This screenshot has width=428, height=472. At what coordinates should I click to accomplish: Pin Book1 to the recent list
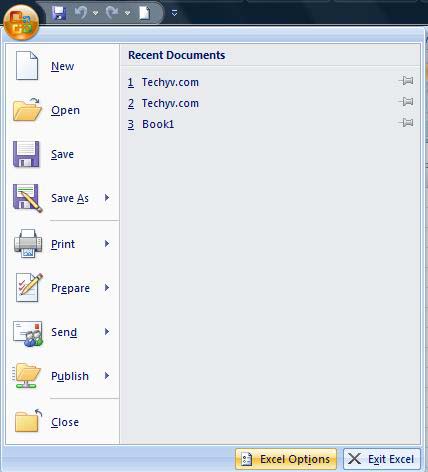click(406, 122)
